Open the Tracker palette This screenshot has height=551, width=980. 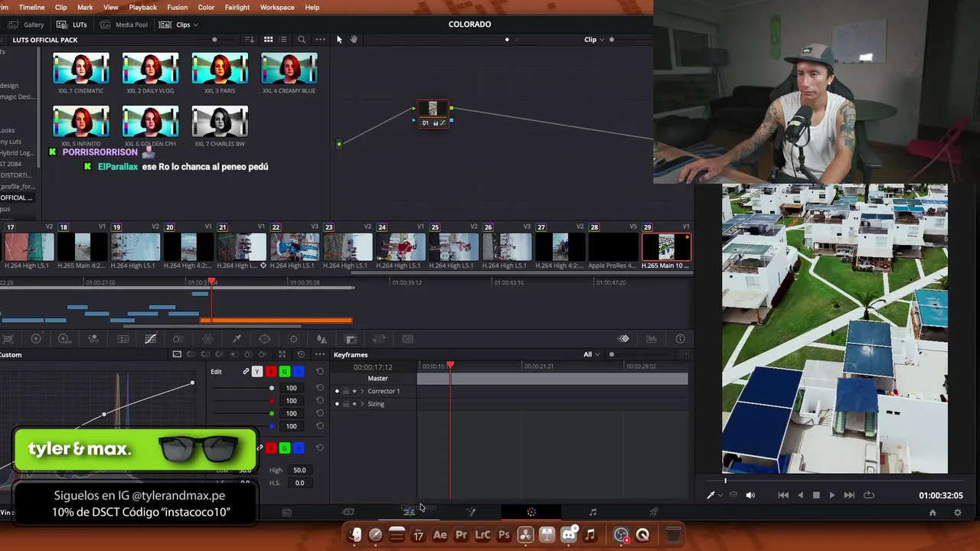point(293,339)
